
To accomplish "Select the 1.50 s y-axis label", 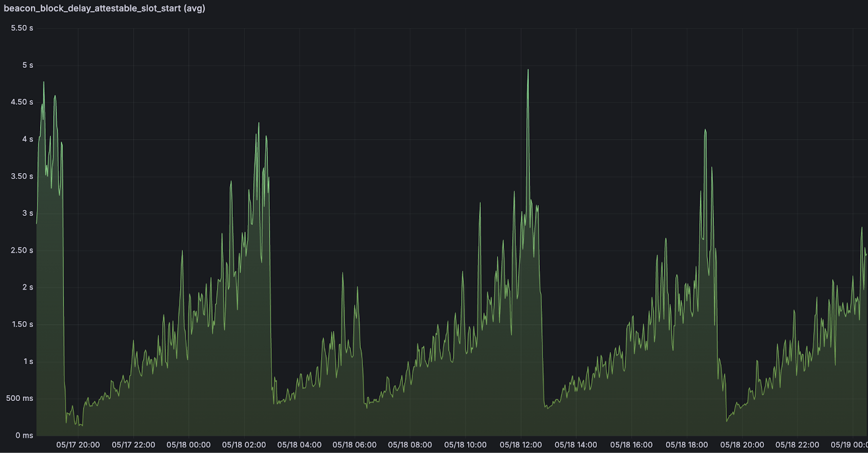I will coord(22,324).
